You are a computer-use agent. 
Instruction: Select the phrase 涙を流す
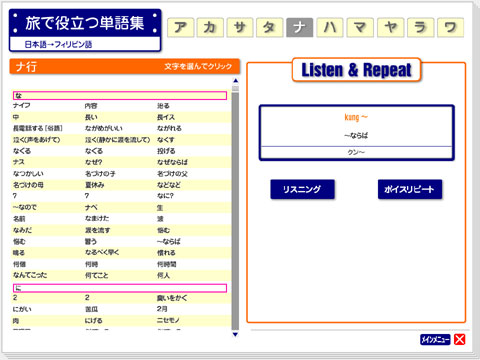pyautogui.click(x=98, y=230)
